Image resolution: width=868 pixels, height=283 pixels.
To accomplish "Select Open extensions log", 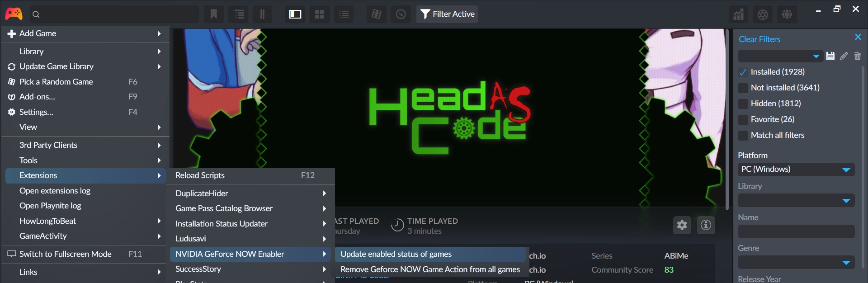I will click(85, 191).
